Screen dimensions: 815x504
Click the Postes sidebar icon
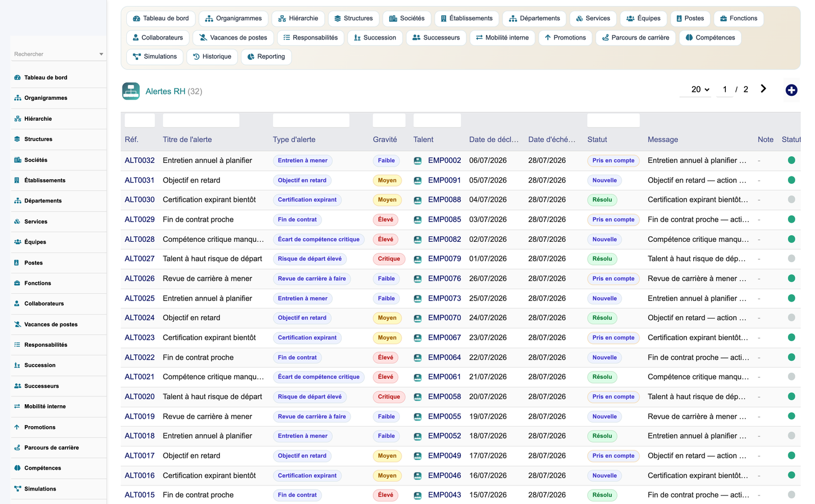(x=17, y=263)
